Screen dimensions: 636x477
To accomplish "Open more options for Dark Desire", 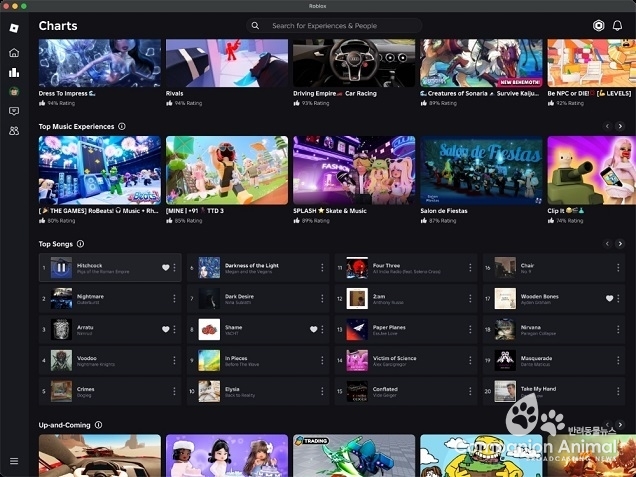I will point(322,298).
